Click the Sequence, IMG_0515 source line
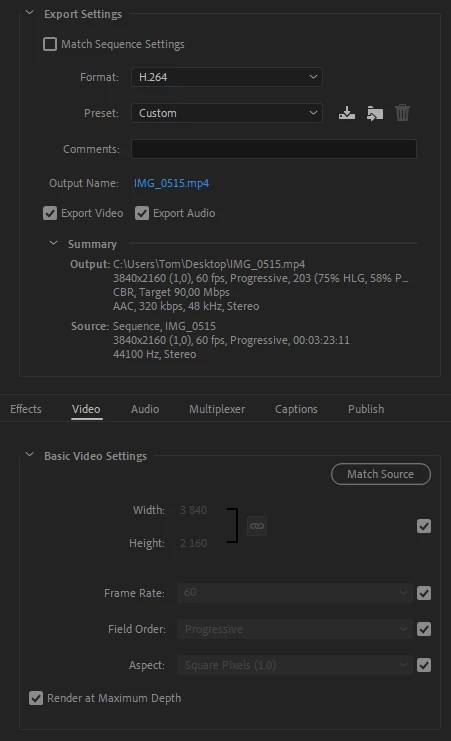The width and height of the screenshot is (451, 741). [x=164, y=326]
